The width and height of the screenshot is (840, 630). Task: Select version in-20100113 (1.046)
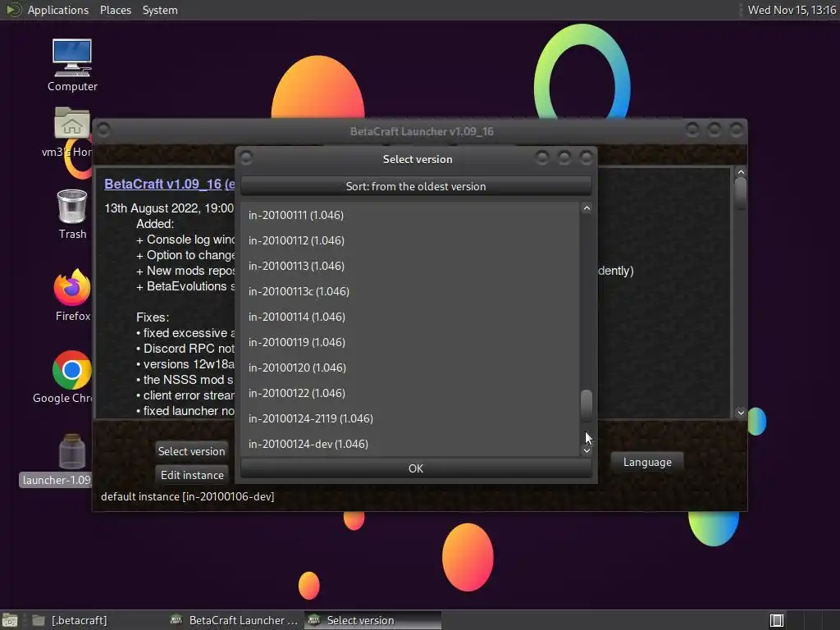[410, 266]
